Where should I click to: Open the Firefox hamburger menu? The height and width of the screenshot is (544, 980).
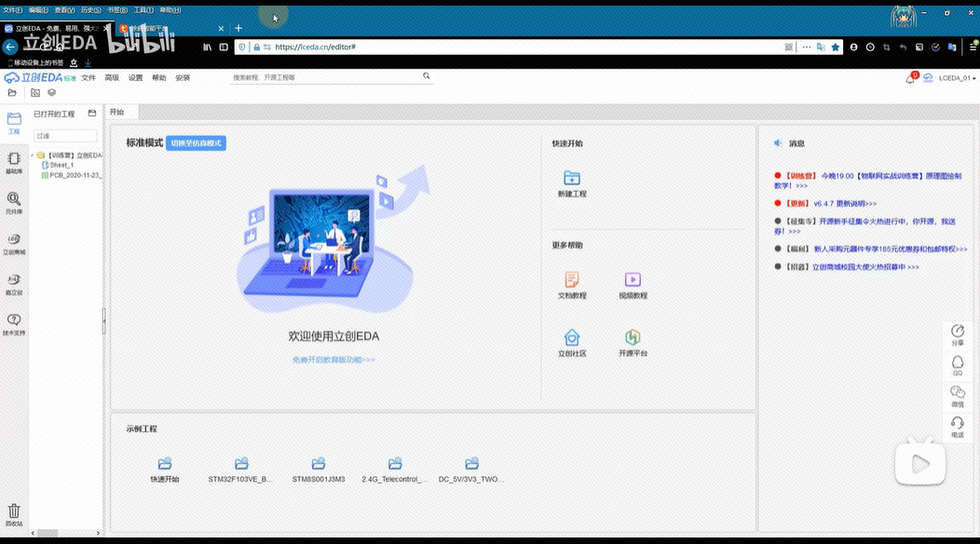pos(973,47)
